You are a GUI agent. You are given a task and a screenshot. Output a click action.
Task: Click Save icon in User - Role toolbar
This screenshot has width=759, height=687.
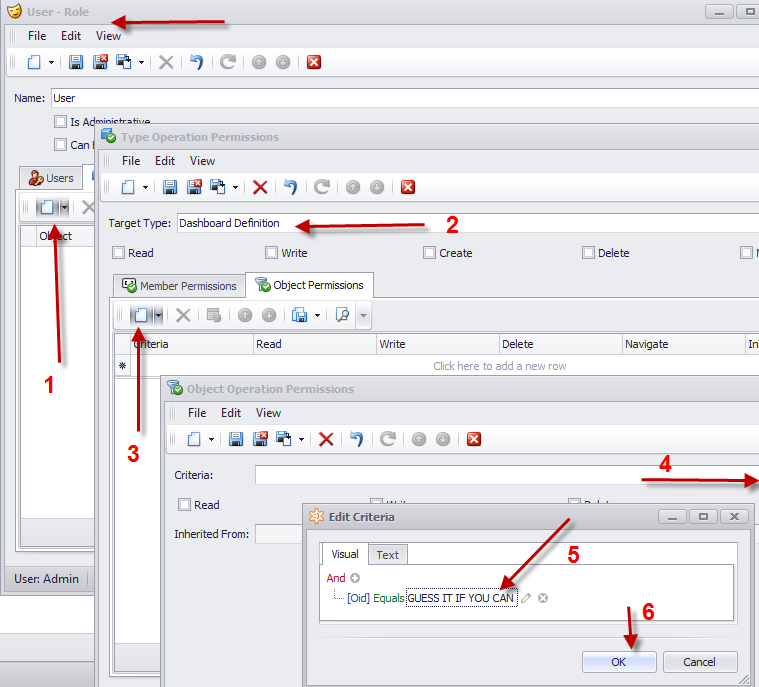(x=76, y=62)
